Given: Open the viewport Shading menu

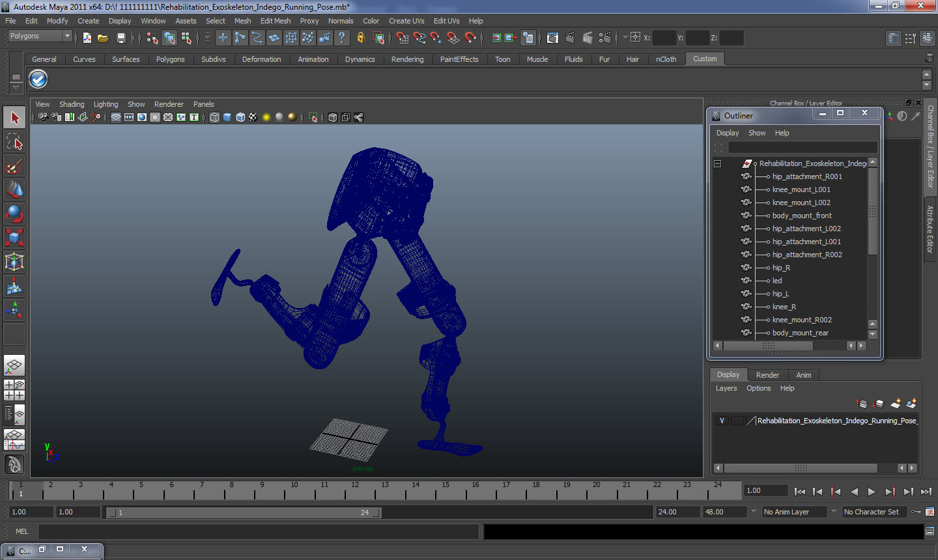Looking at the screenshot, I should pos(72,104).
